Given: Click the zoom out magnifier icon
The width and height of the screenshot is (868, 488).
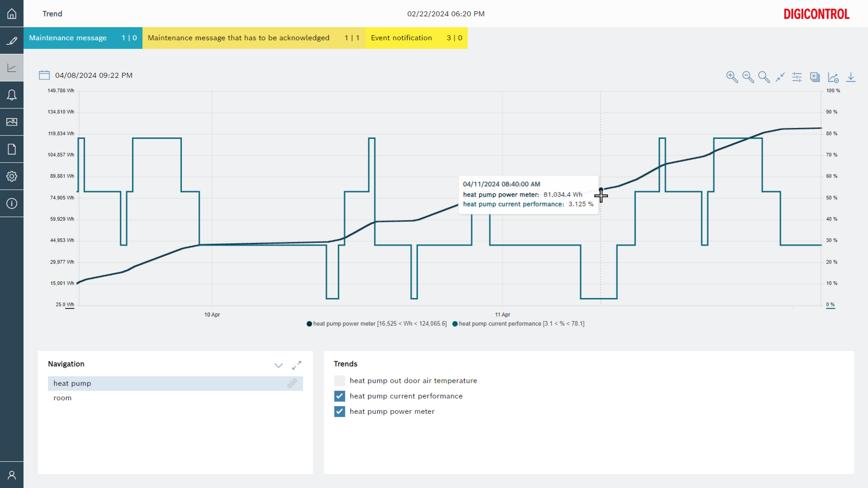Looking at the screenshot, I should pyautogui.click(x=748, y=77).
